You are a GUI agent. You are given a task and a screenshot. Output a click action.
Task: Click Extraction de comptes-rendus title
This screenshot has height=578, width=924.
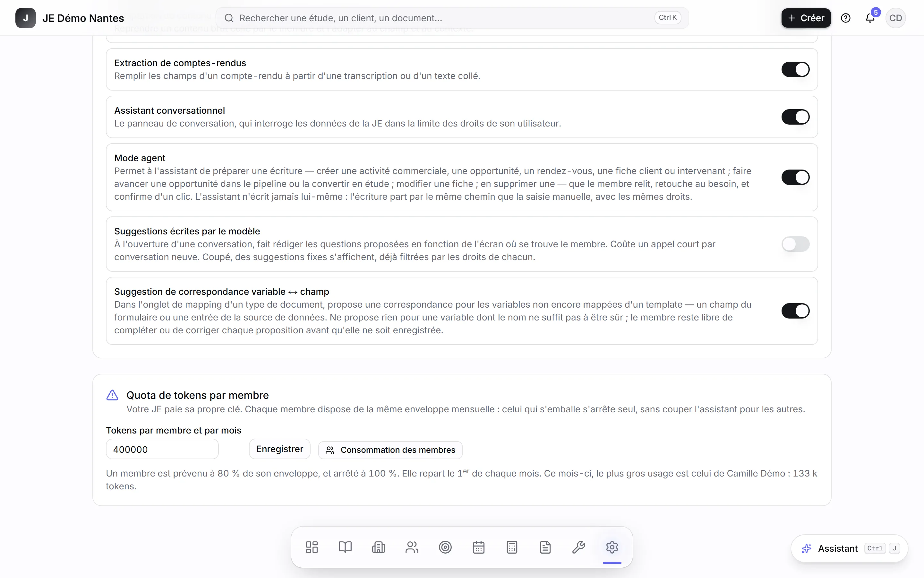[x=180, y=63]
